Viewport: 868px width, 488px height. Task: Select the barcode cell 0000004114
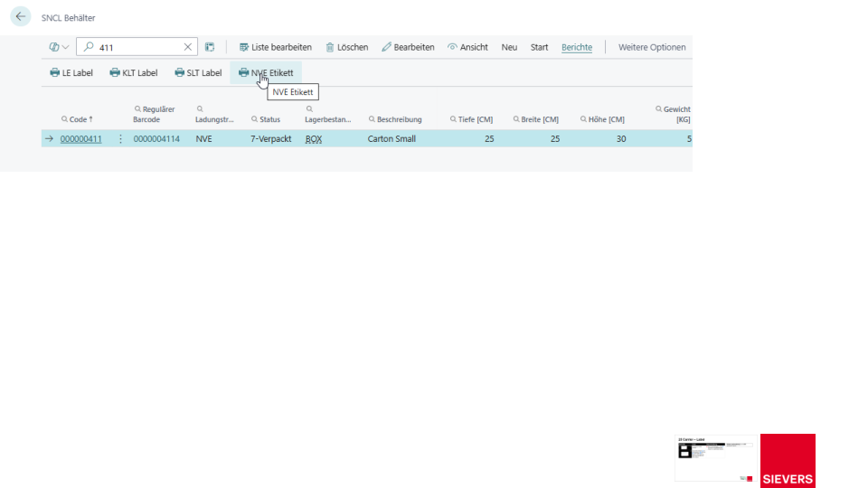(156, 139)
